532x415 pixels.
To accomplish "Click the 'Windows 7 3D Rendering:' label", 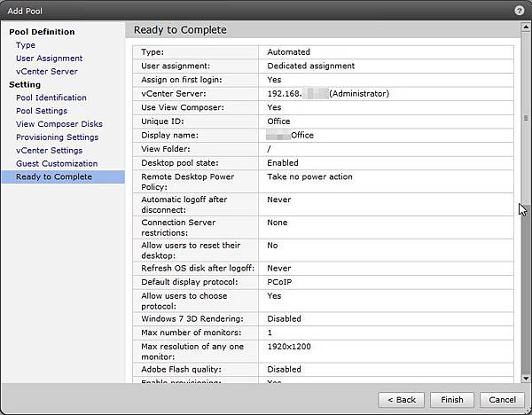I will tap(192, 319).
